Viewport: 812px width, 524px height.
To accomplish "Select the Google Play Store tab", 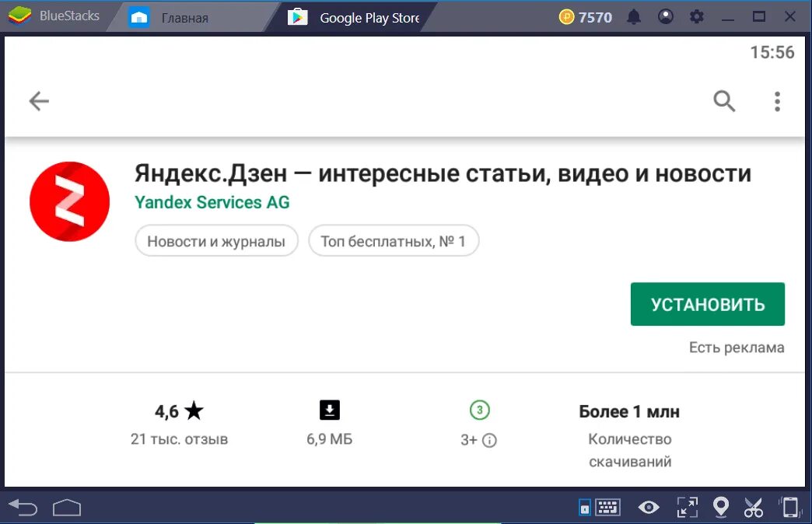I will pos(354,18).
